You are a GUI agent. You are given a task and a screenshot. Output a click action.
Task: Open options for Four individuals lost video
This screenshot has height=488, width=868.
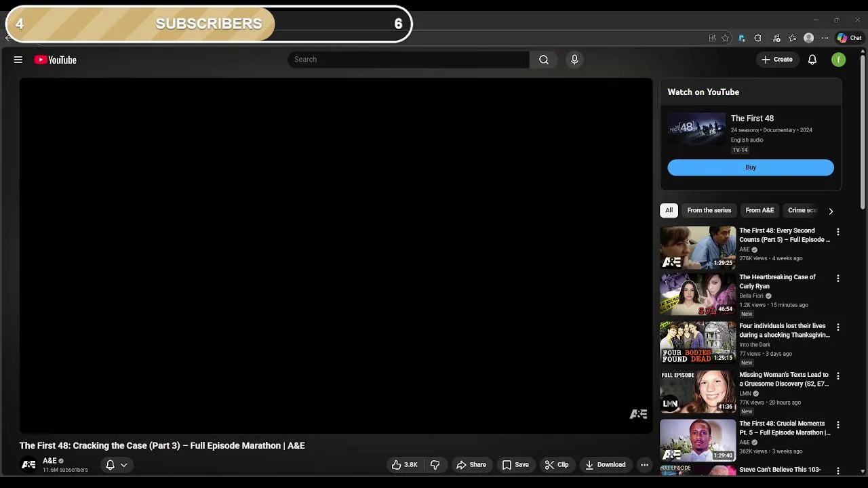(x=838, y=327)
